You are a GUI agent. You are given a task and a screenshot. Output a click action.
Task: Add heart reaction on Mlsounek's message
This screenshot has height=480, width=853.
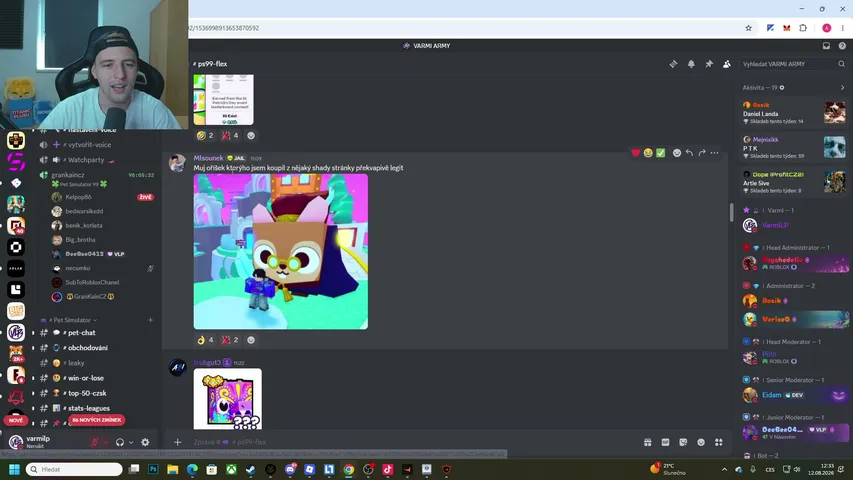[635, 153]
